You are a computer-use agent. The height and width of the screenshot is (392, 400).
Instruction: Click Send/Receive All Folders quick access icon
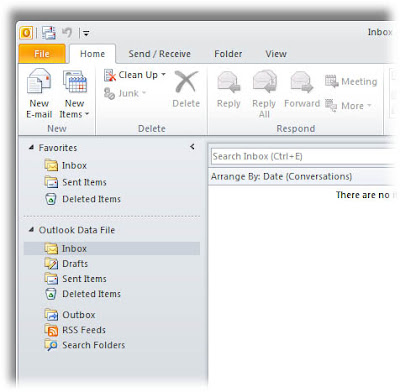tap(49, 33)
